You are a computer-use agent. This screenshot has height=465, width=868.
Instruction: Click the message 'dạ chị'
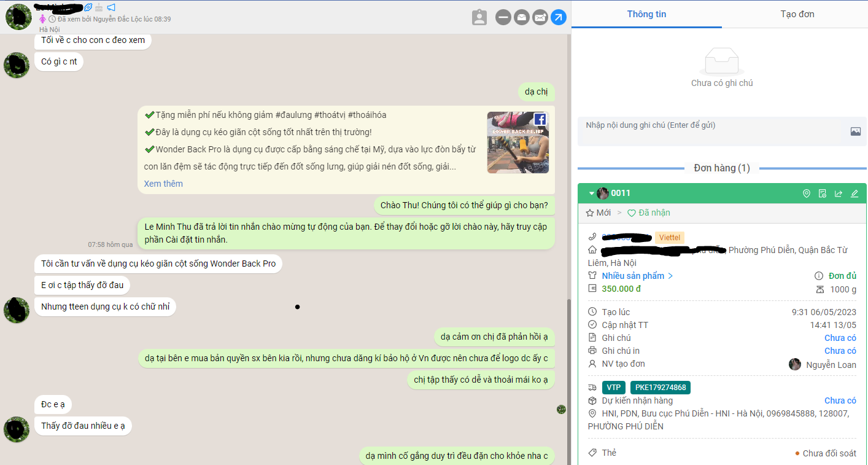[x=537, y=92]
